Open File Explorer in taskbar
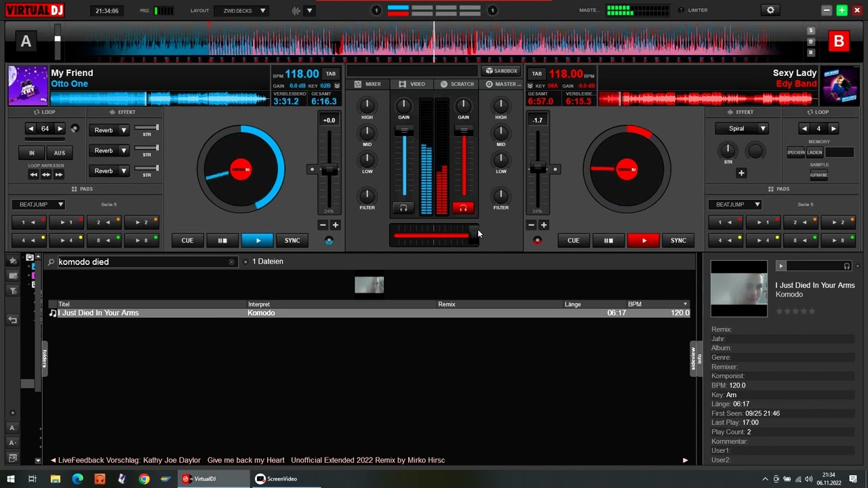 [x=55, y=479]
